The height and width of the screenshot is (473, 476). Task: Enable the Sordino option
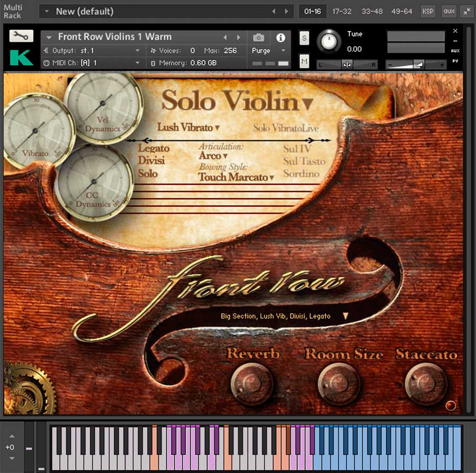[x=301, y=173]
